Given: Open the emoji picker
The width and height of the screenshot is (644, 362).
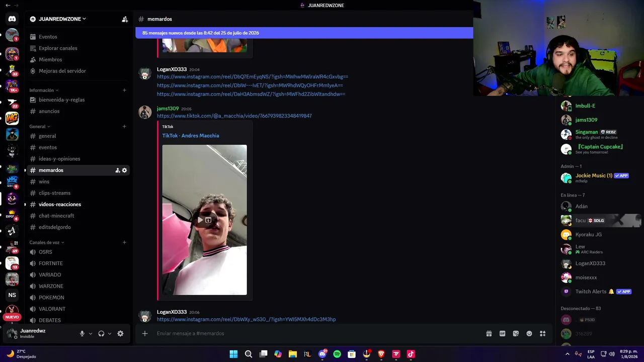Looking at the screenshot, I should point(529,333).
